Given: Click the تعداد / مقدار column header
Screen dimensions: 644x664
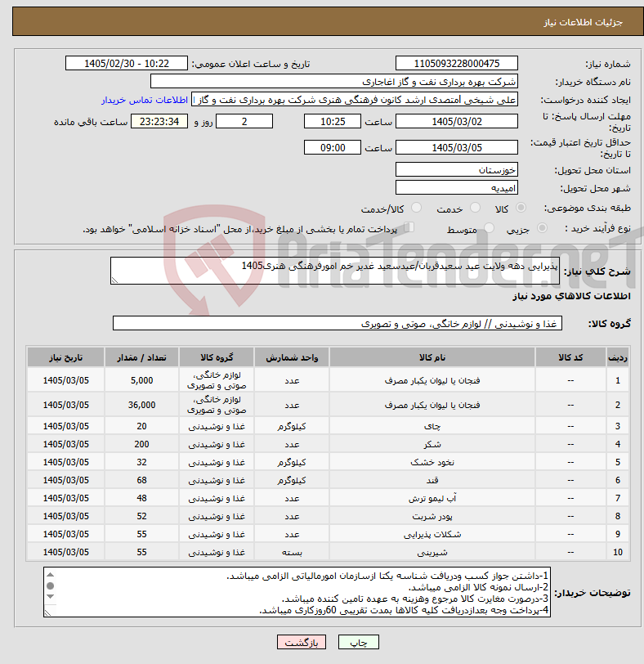Looking at the screenshot, I should 141,357.
